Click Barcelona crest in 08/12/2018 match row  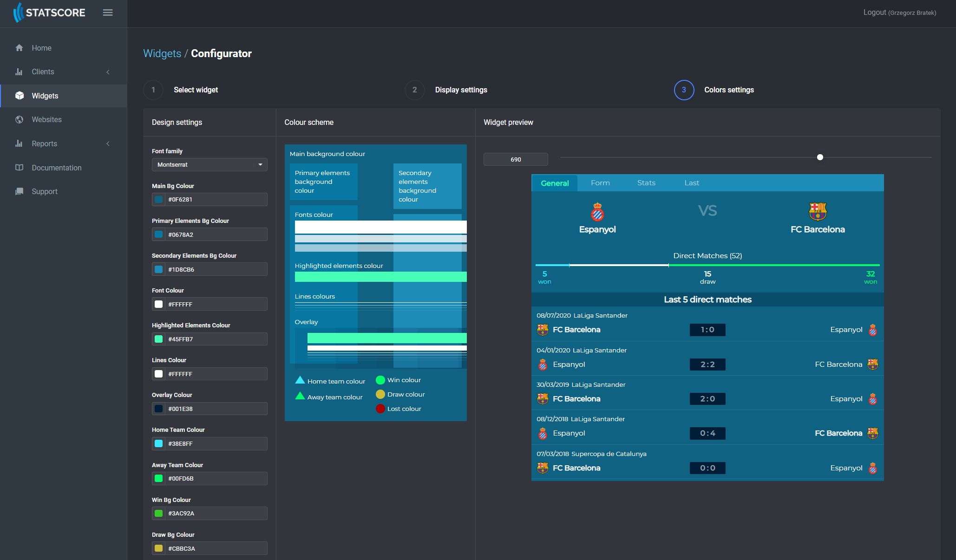click(x=873, y=433)
